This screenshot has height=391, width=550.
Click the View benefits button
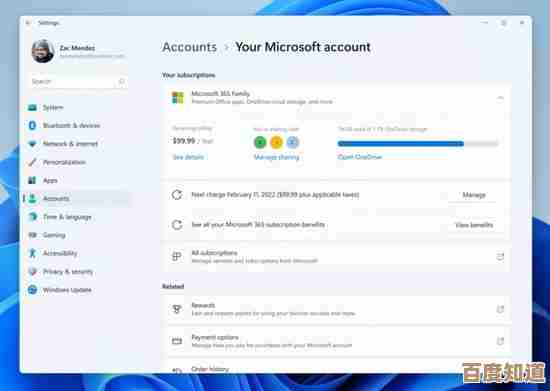point(474,225)
